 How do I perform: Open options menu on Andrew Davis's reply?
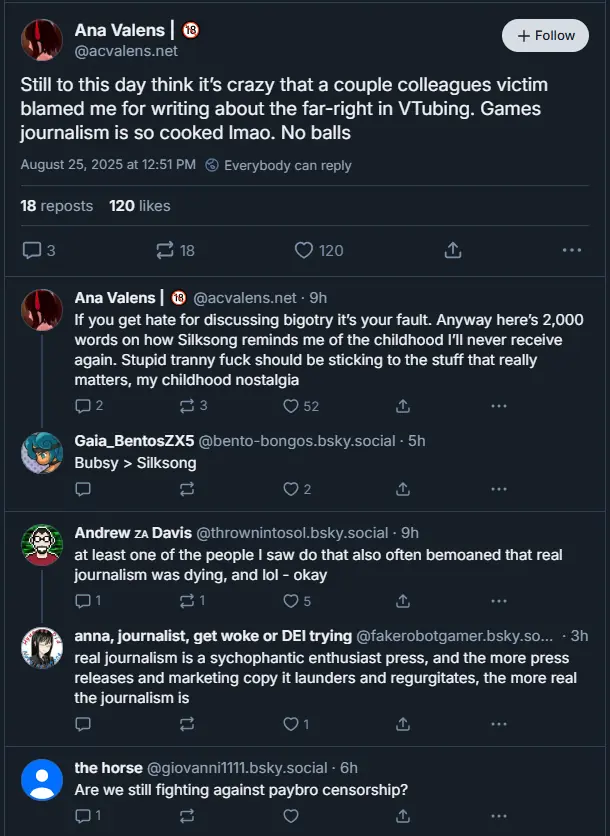499,601
